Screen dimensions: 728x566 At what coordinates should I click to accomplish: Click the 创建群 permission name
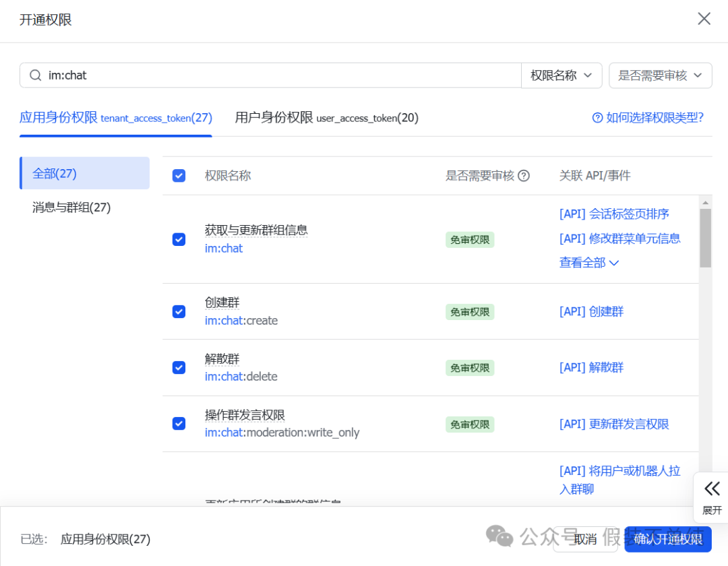[222, 303]
